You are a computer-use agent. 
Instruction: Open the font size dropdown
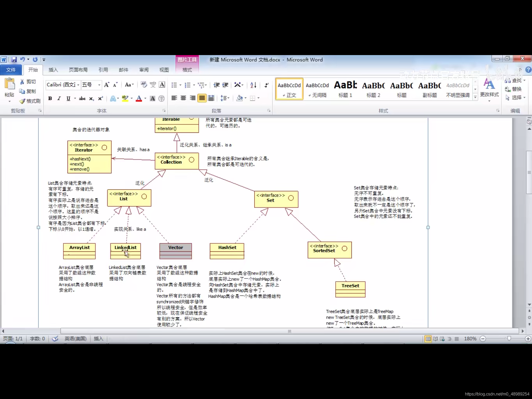[99, 85]
